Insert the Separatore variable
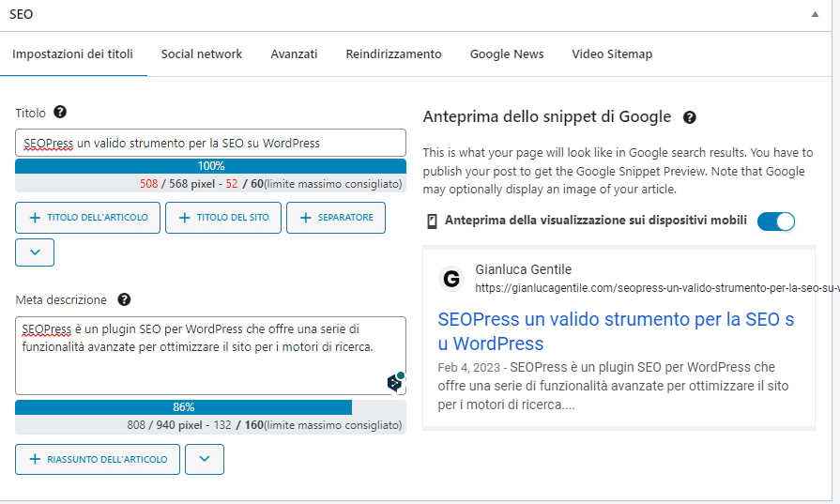Screen dimensions: 840x504 pos(336,218)
